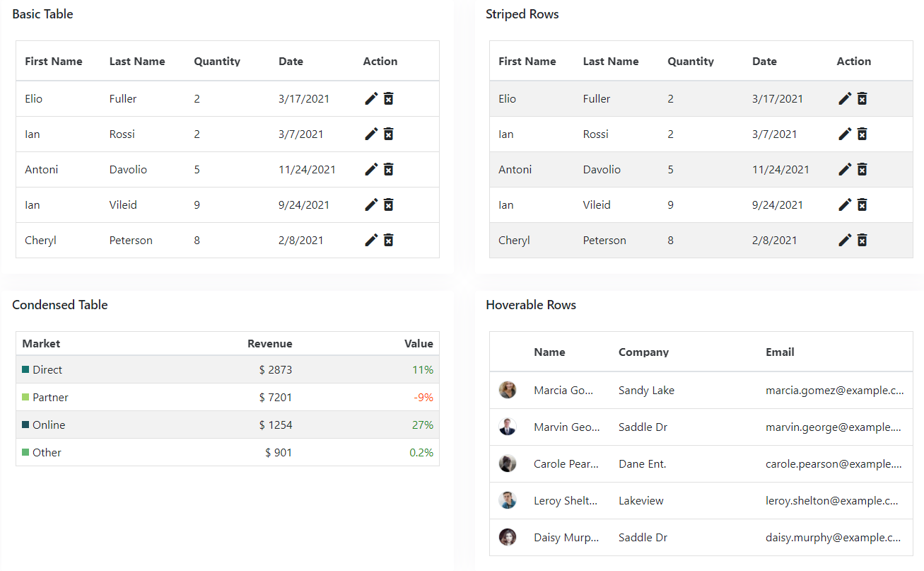This screenshot has width=924, height=571.
Task: Click the green swatch next to Partner
Action: [24, 397]
